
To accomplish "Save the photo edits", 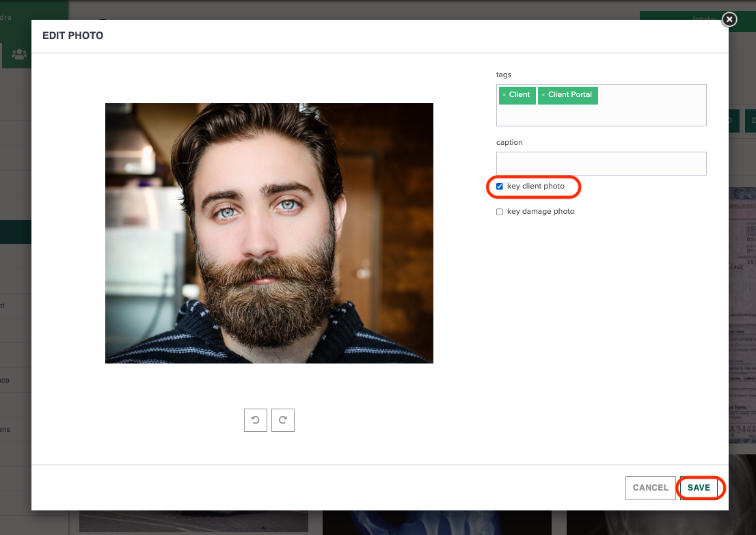I will point(699,488).
